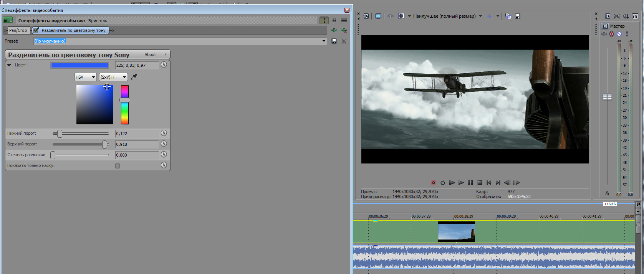
Task: Open video output FX in preview toolbar
Action: tap(391, 16)
